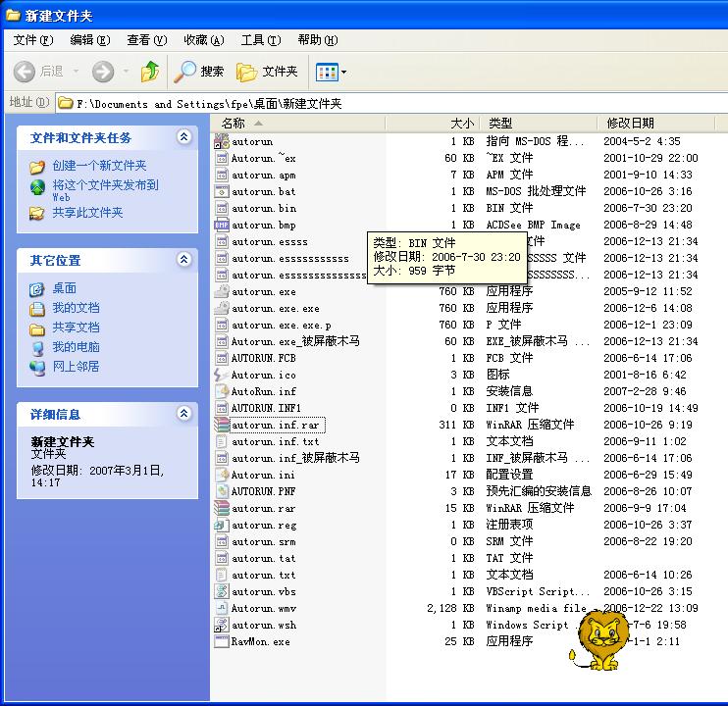
Task: Select the autorun.bat batch file icon
Action: [222, 191]
